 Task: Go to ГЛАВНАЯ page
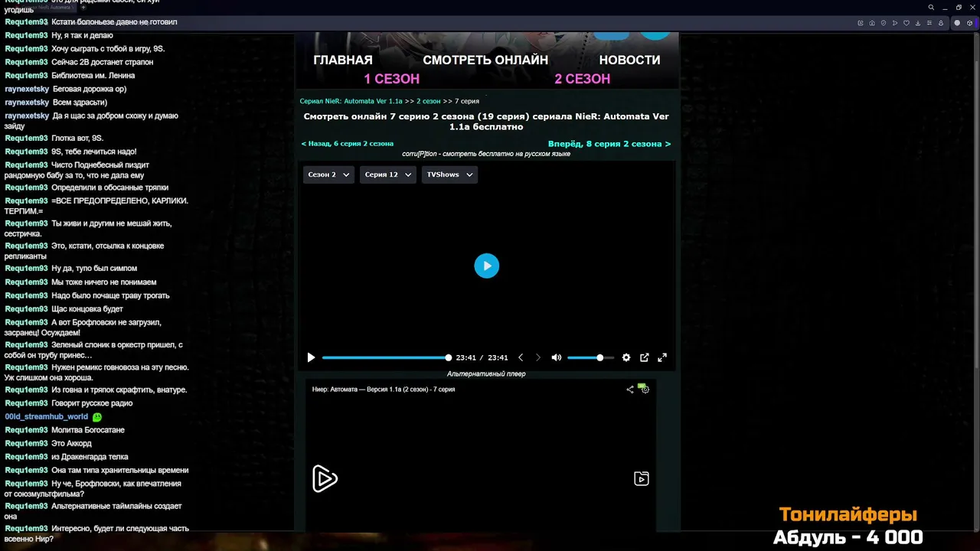coord(343,60)
